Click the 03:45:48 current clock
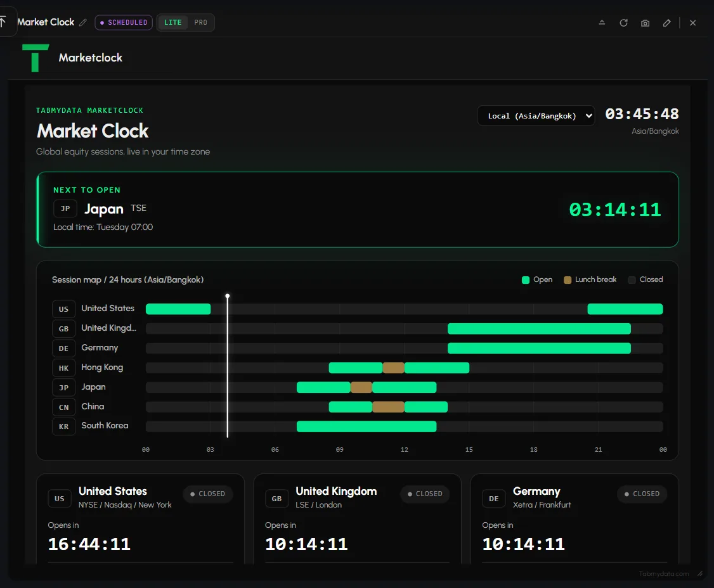This screenshot has width=714, height=588. [642, 114]
